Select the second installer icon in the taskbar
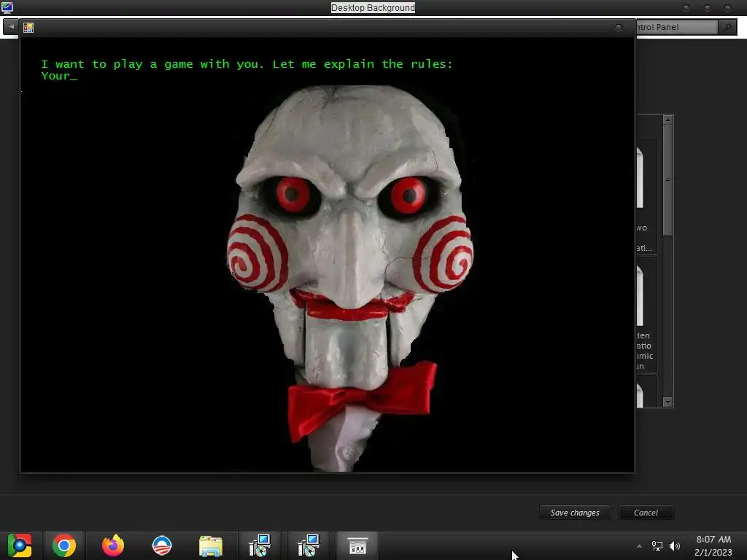The height and width of the screenshot is (560, 747). click(309, 545)
